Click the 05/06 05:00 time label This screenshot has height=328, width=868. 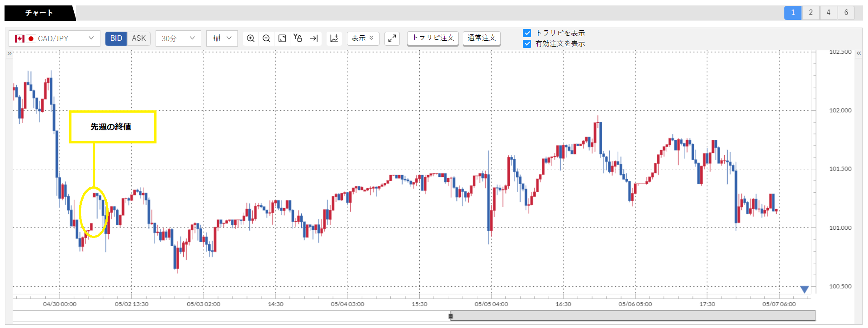pos(635,304)
